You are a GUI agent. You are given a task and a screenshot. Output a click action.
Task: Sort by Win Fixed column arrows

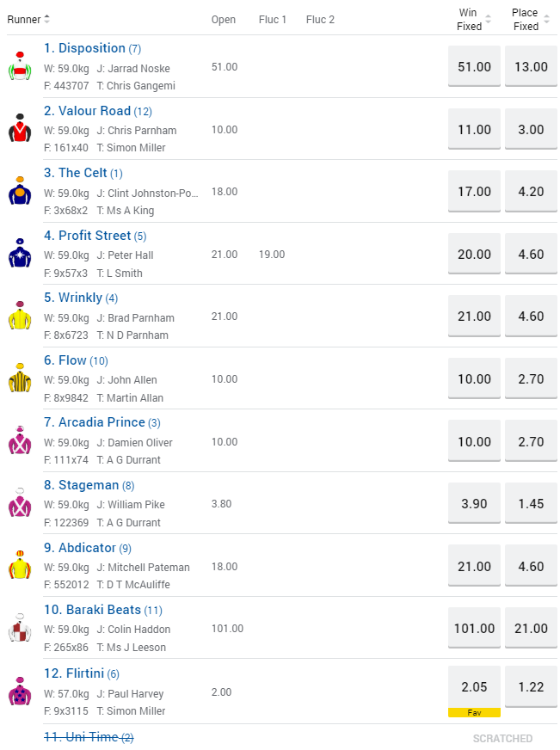[489, 20]
